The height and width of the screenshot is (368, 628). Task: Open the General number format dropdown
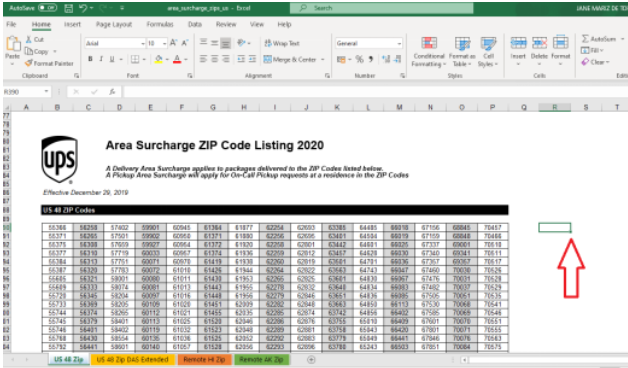[399, 43]
